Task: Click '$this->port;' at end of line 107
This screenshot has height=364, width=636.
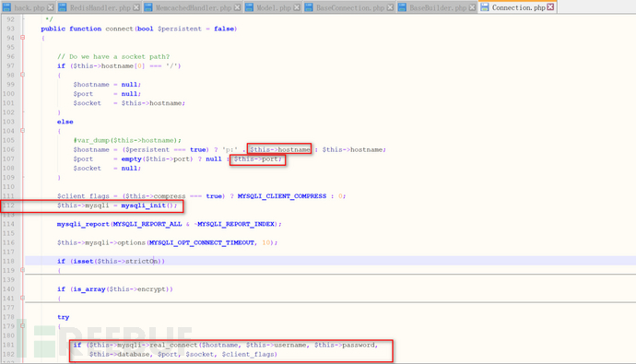Action: pyautogui.click(x=258, y=159)
